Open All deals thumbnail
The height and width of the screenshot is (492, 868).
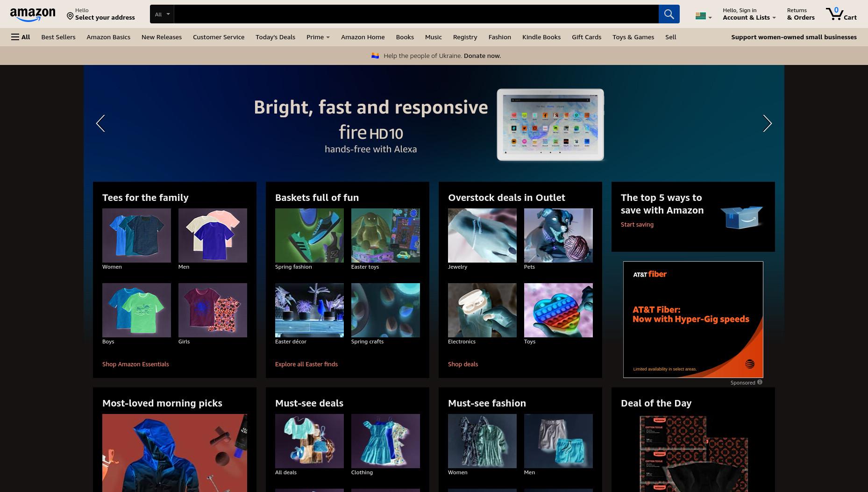(309, 441)
